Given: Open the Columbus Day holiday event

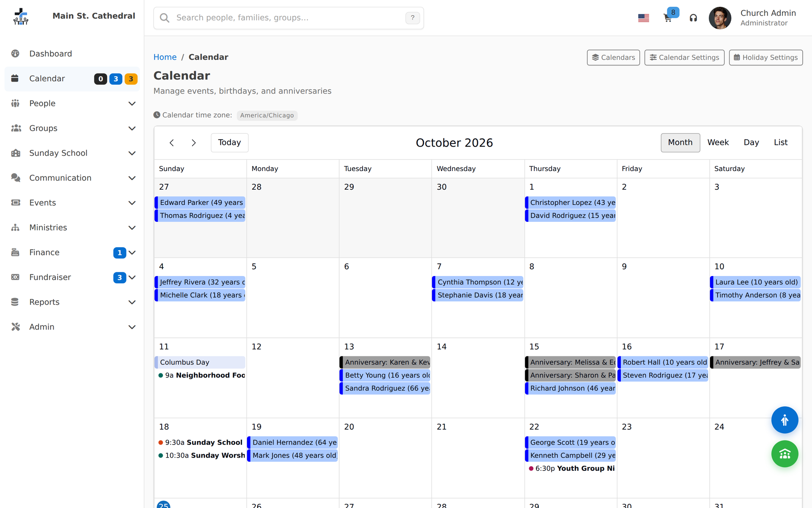Looking at the screenshot, I should pos(200,362).
